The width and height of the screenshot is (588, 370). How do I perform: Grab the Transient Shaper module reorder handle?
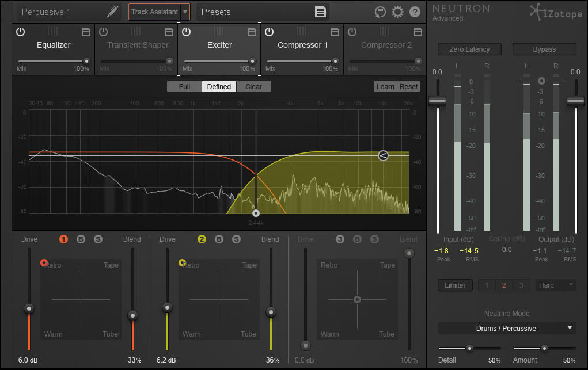tap(136, 32)
